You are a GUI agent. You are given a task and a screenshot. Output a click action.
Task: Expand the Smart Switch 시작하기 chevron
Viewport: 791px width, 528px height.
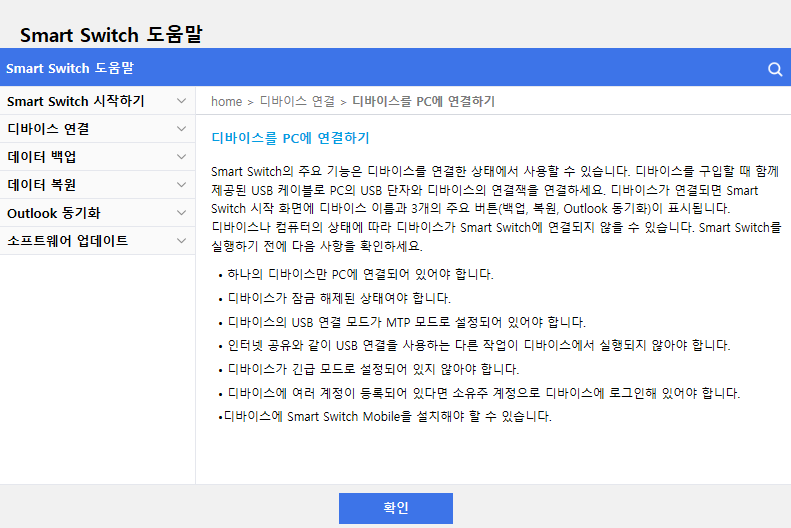click(x=182, y=101)
